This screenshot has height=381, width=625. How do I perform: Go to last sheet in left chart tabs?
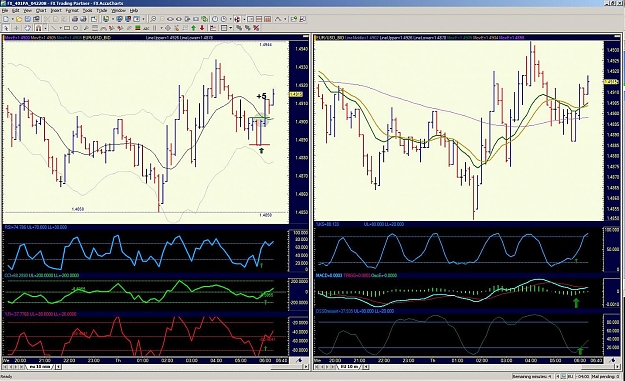22,367
